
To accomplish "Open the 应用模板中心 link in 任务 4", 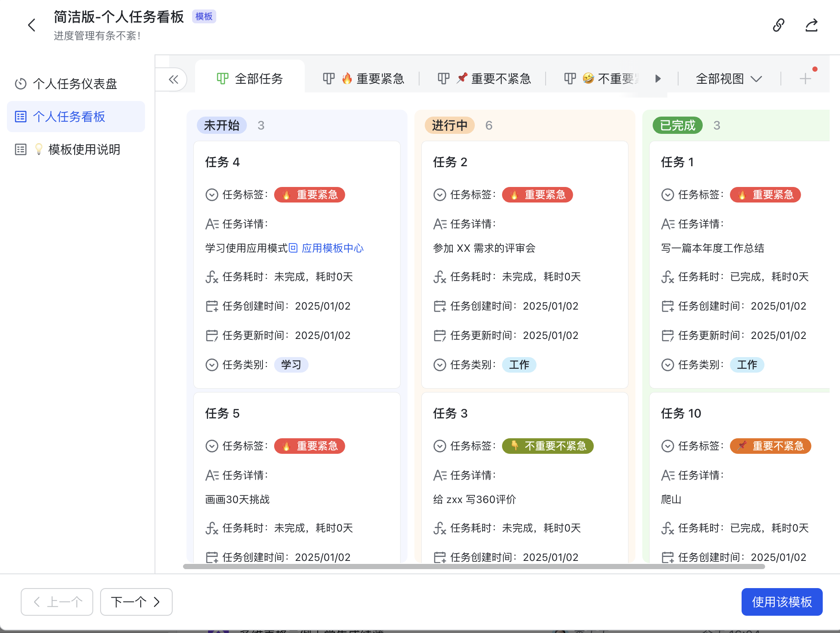I will coord(332,248).
